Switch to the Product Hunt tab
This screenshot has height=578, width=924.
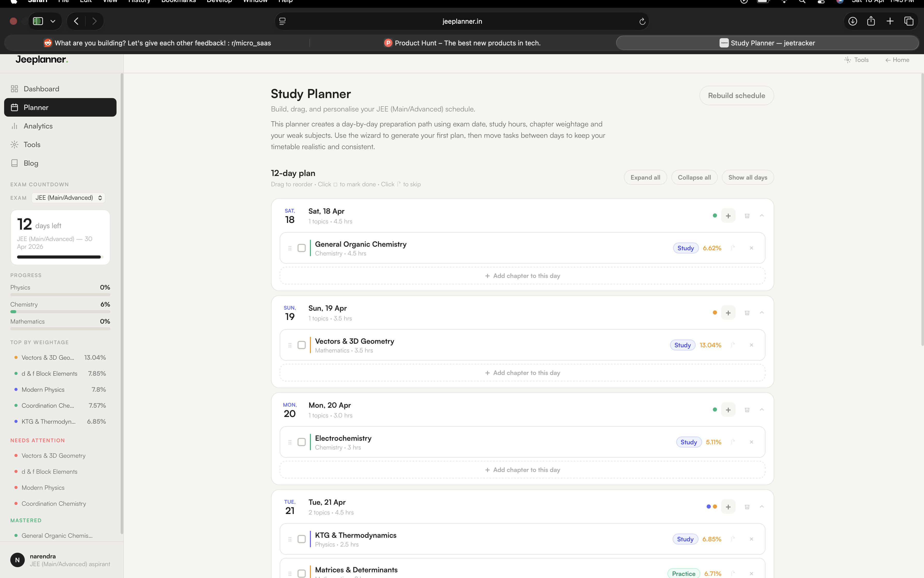(x=462, y=43)
